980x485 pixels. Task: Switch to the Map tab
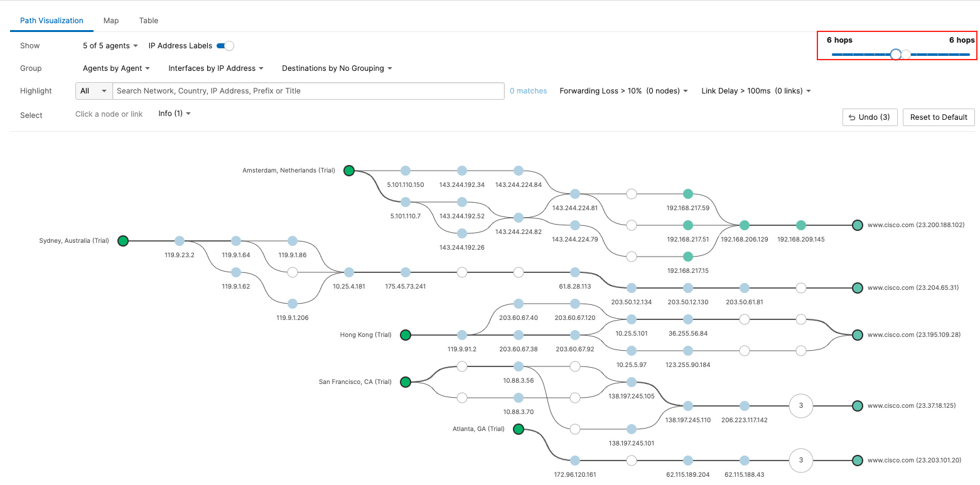pyautogui.click(x=111, y=21)
